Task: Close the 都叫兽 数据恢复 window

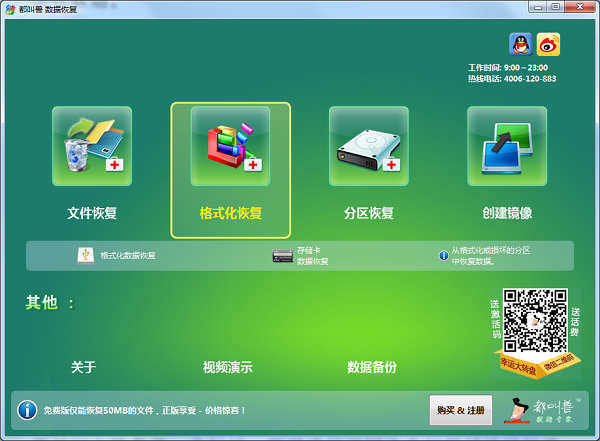Action: [580, 7]
